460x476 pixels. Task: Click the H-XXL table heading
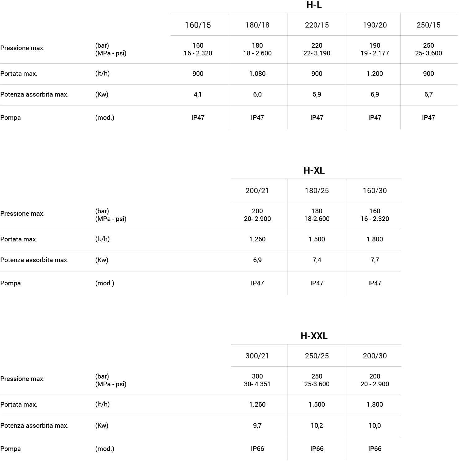pyautogui.click(x=314, y=336)
